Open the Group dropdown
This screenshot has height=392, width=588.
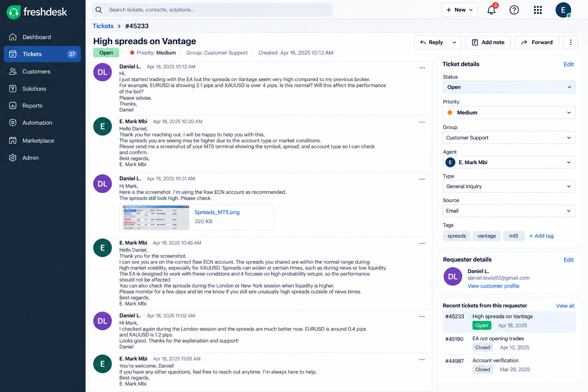[509, 138]
